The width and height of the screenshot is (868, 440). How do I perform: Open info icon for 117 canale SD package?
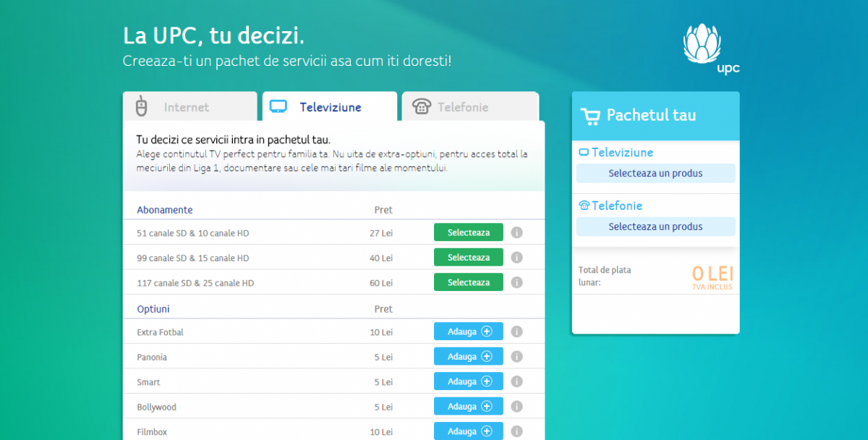point(516,282)
